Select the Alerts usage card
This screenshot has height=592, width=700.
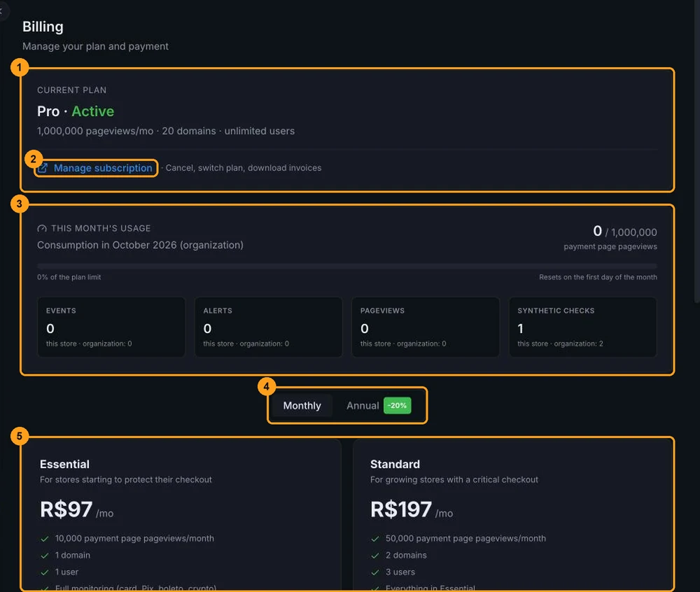tap(268, 327)
